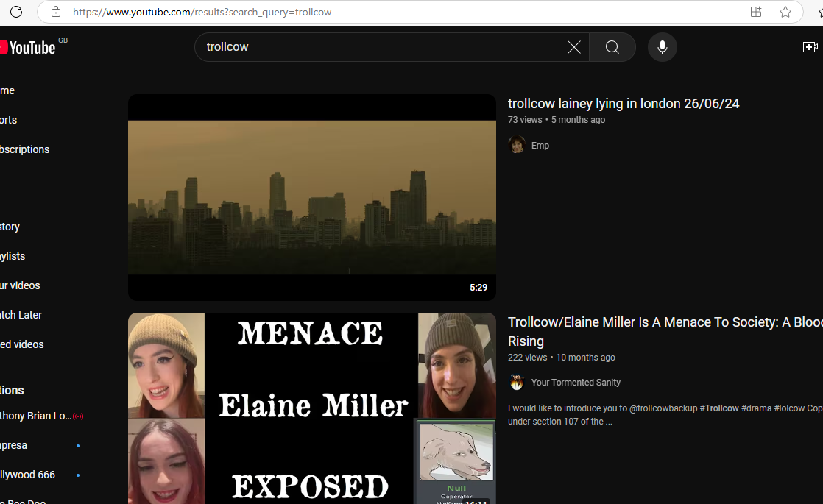Viewport: 823px width, 504px height.
Task: Open the Hollywood 666 subscription channel
Action: 27,475
